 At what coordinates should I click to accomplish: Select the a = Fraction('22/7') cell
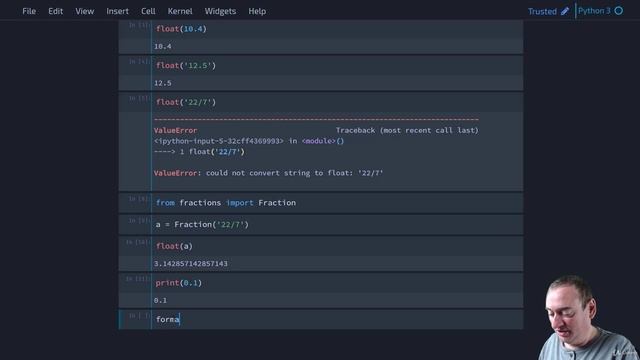337,224
